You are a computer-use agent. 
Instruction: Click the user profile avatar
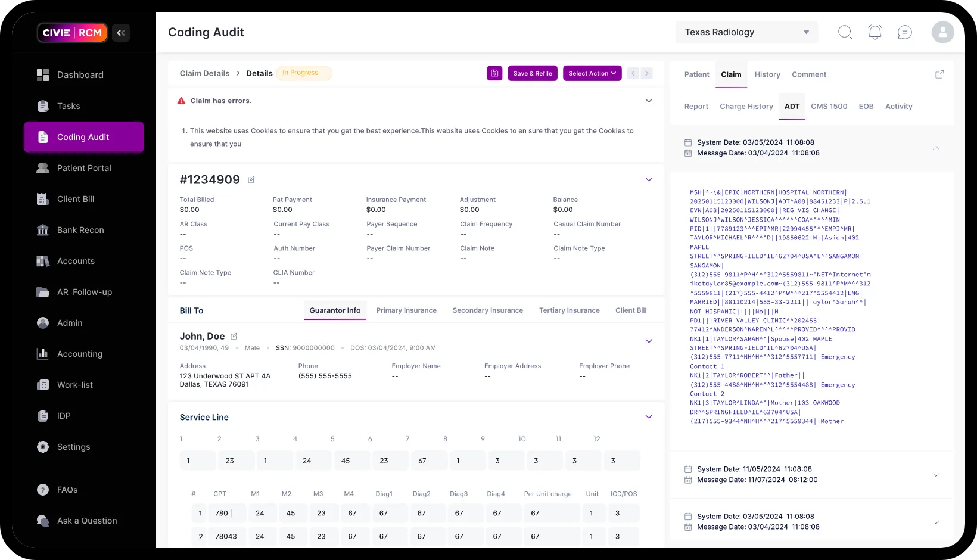click(x=942, y=32)
